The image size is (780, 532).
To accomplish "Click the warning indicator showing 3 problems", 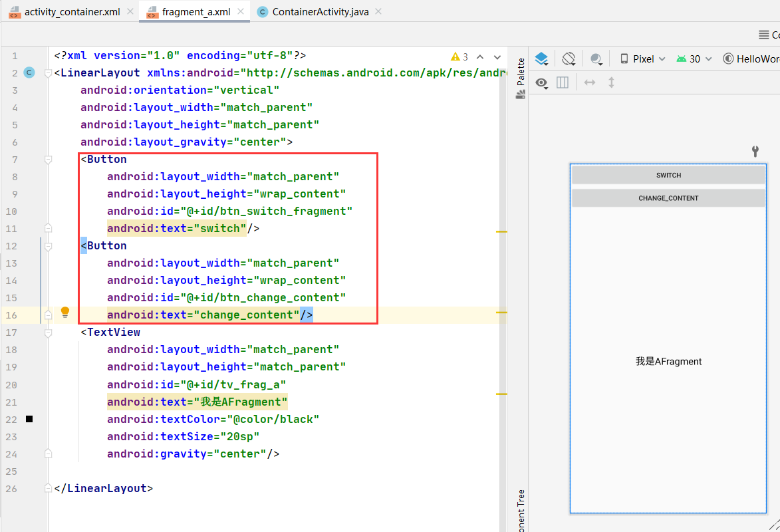I will point(459,57).
